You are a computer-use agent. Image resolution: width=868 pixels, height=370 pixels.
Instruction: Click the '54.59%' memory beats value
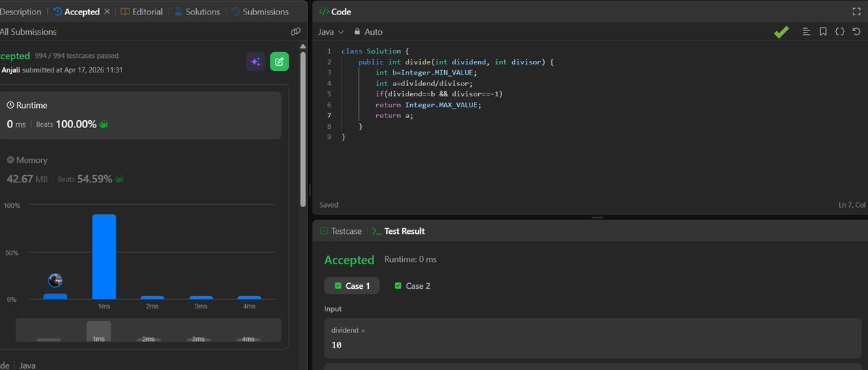click(95, 179)
